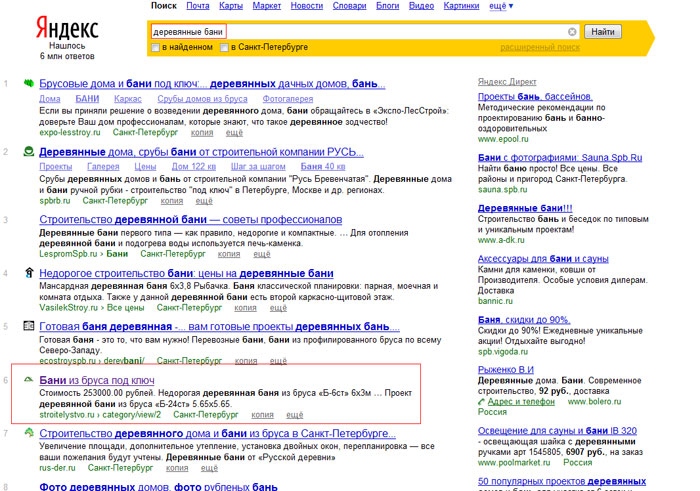Open sitelink 'Галерея'
Viewport: 700px width, 491px height.
click(103, 166)
